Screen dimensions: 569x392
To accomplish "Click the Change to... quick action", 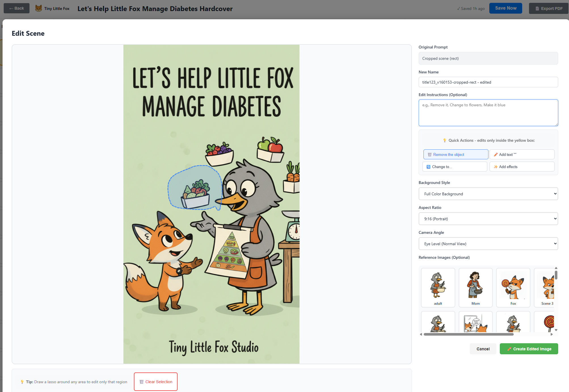I will (455, 167).
